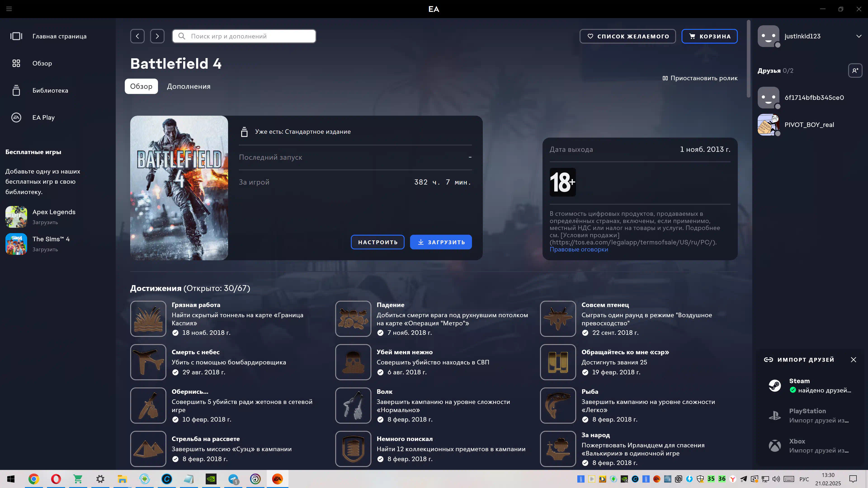Go back with the left arrow button
The height and width of the screenshot is (488, 868).
[x=137, y=36]
